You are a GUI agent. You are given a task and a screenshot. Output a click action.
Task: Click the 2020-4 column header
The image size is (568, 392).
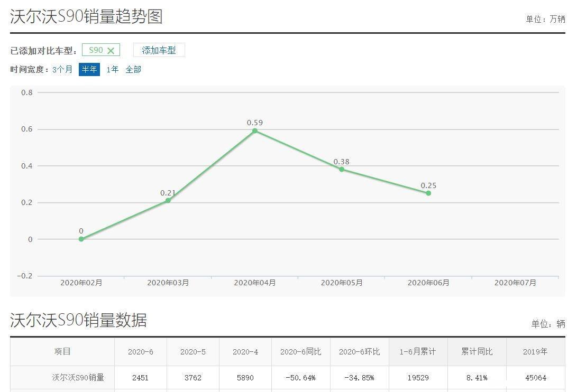[x=245, y=351]
